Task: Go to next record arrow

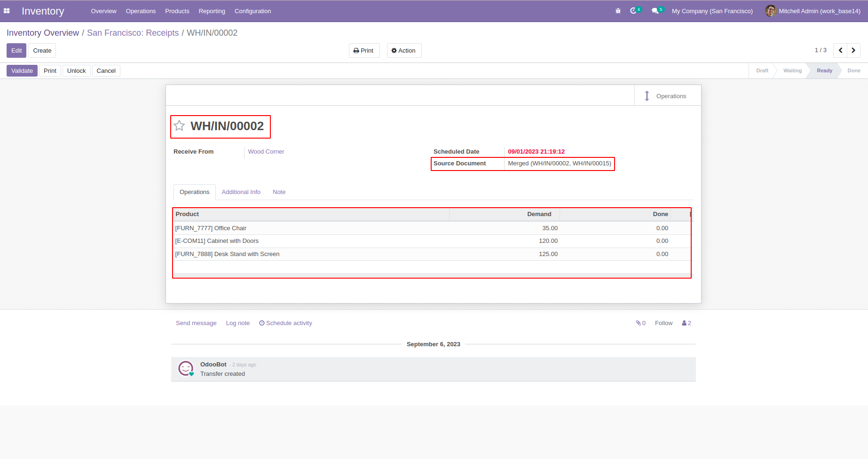Action: click(853, 50)
